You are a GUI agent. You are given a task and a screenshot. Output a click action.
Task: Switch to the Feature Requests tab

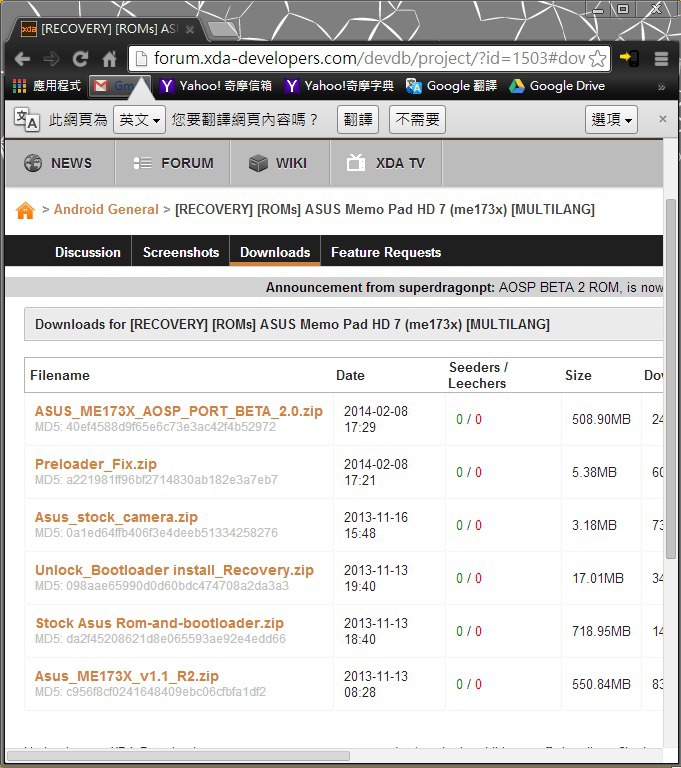(x=386, y=252)
